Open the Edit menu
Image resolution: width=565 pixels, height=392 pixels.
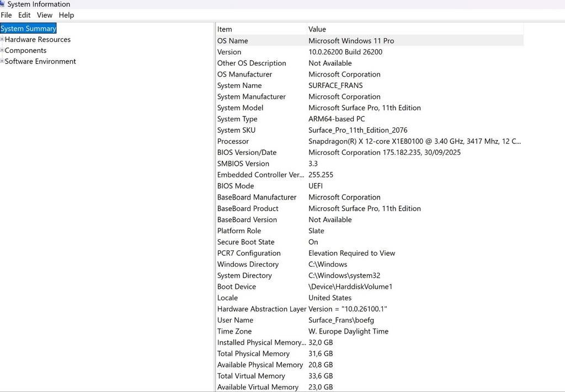click(x=24, y=15)
